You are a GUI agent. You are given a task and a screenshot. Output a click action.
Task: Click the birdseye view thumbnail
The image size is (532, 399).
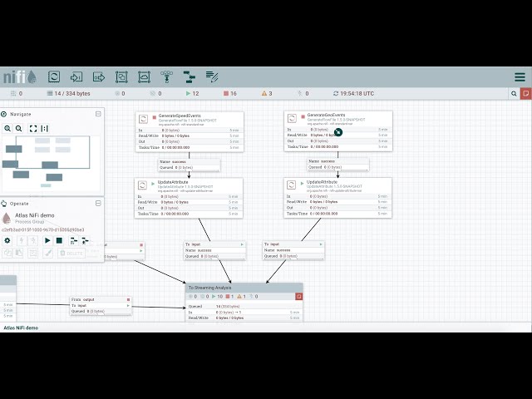(51, 164)
